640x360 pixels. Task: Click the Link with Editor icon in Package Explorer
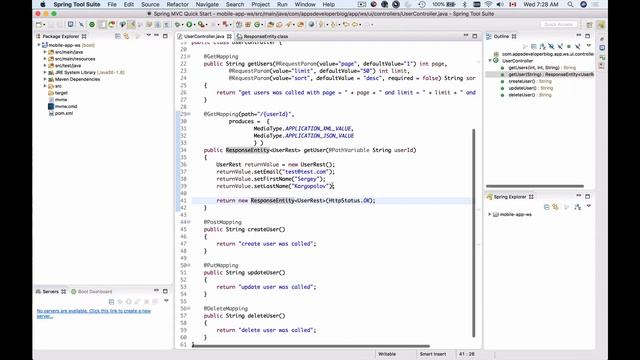[x=127, y=36]
